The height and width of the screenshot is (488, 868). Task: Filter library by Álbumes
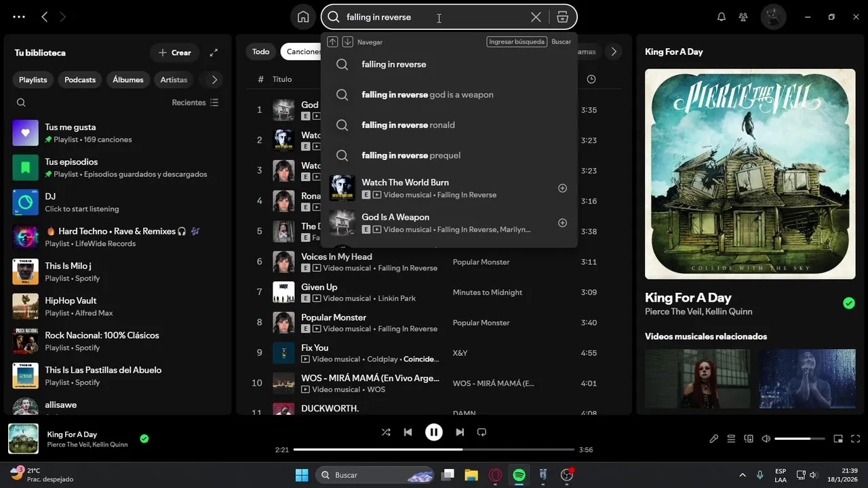coord(128,79)
